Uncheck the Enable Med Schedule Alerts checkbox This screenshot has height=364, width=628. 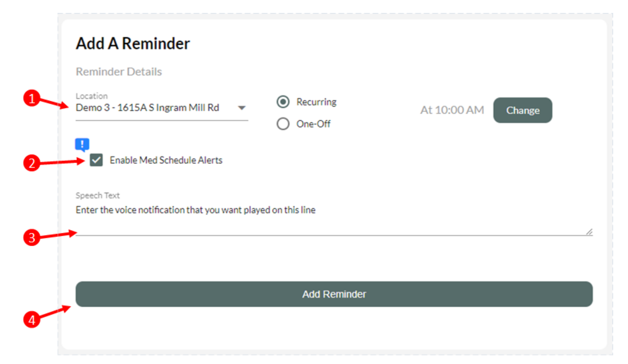pos(96,160)
